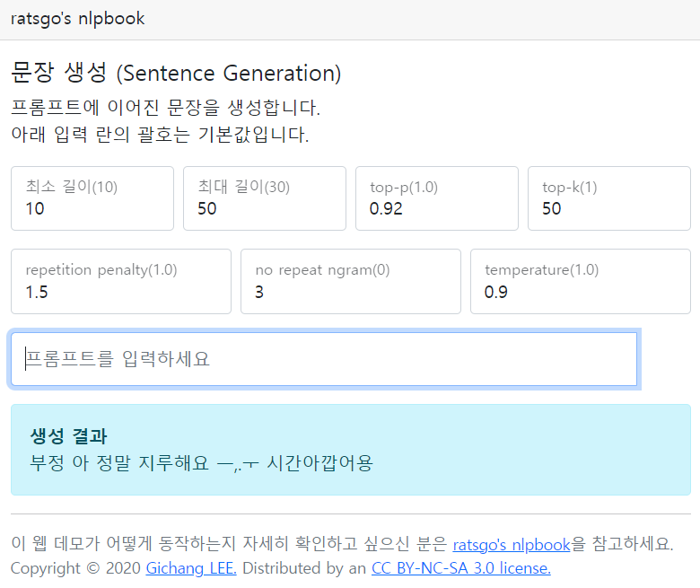Viewport: 700px width, 588px height.
Task: Focus the 최소 길이(10) input field
Action: coord(92,198)
